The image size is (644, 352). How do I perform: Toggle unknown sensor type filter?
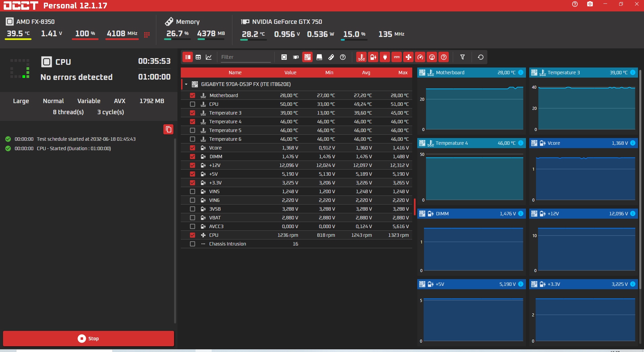click(444, 57)
